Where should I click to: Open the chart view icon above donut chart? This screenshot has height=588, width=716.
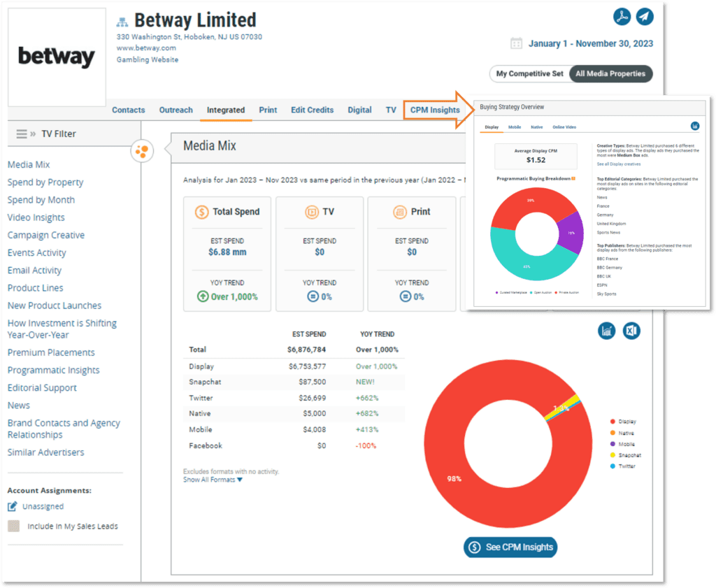[x=606, y=331]
